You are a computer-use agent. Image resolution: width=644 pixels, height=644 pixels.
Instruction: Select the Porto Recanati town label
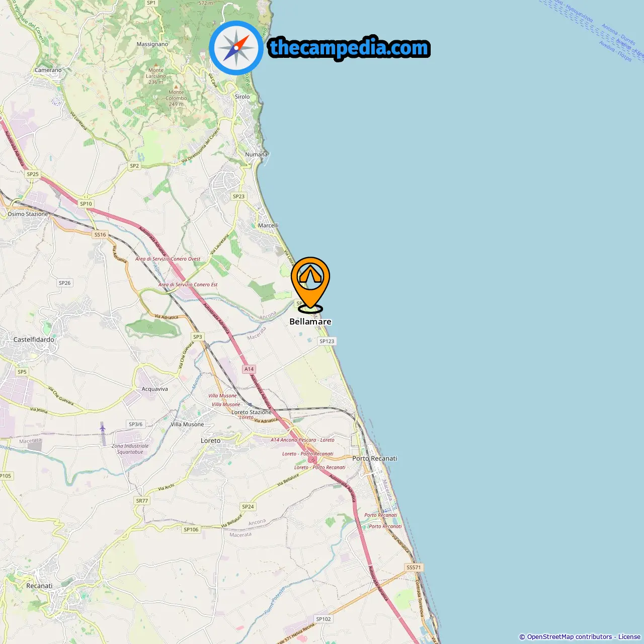[374, 458]
